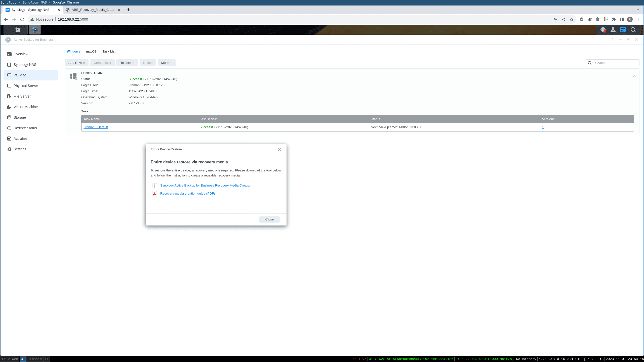The height and width of the screenshot is (362, 644).
Task: Expand the Chrome tab search chevron
Action: [x=638, y=10]
